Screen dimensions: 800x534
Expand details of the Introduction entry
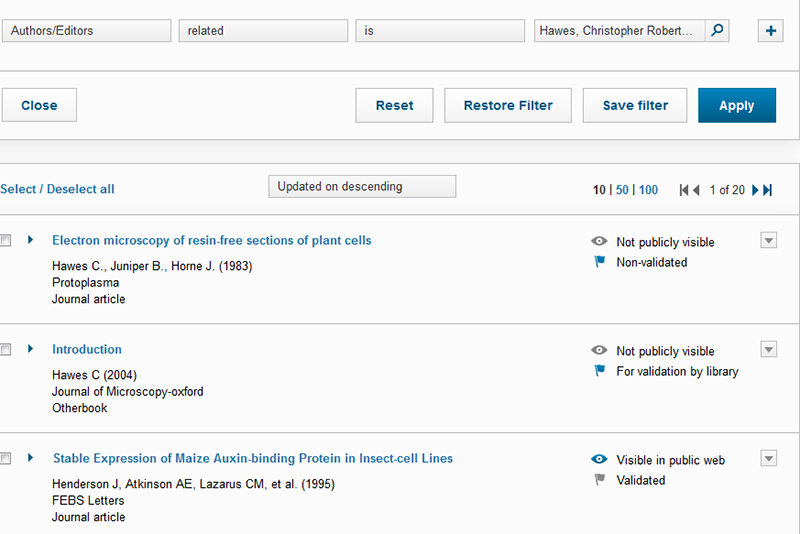(31, 349)
